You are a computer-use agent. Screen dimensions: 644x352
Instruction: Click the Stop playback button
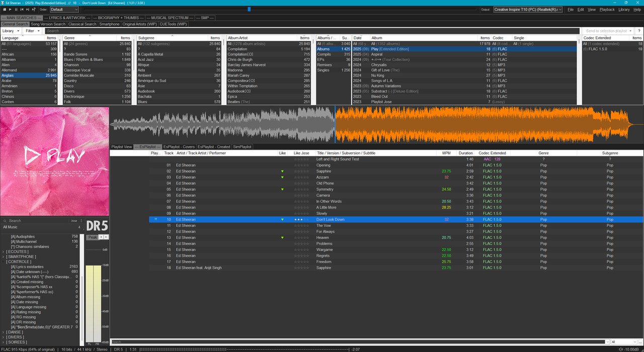click(x=4, y=10)
